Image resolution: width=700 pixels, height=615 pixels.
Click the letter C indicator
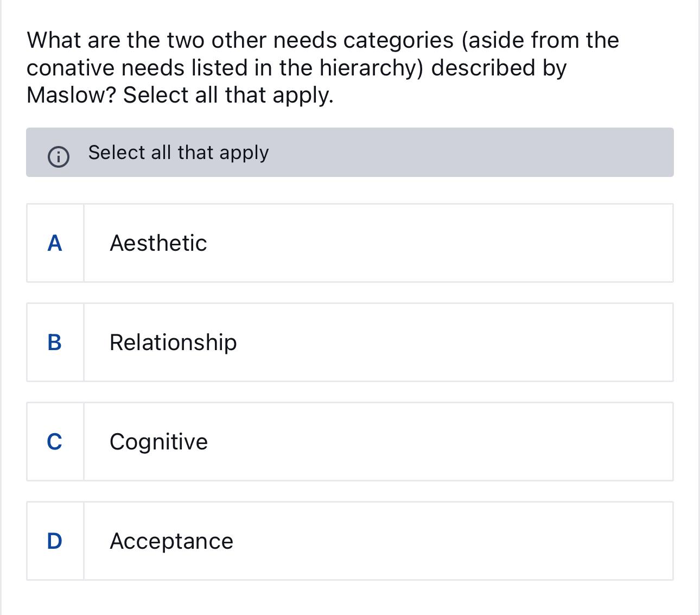[x=55, y=442]
